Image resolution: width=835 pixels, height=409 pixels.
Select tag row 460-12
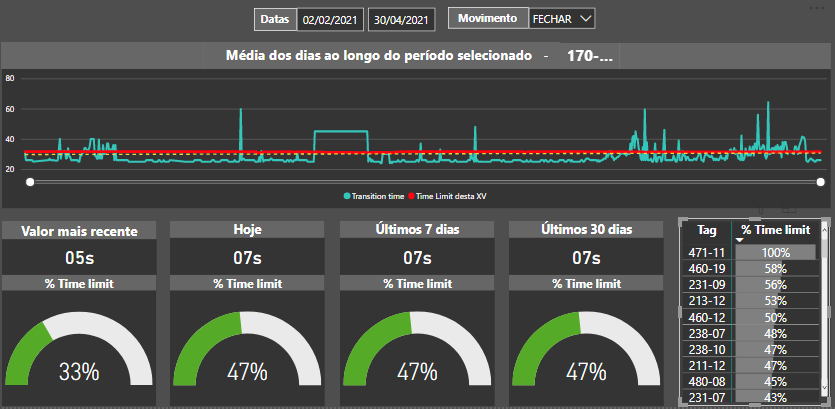pyautogui.click(x=706, y=317)
